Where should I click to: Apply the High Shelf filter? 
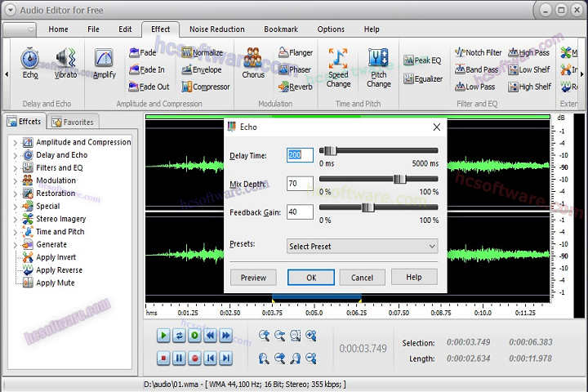529,87
